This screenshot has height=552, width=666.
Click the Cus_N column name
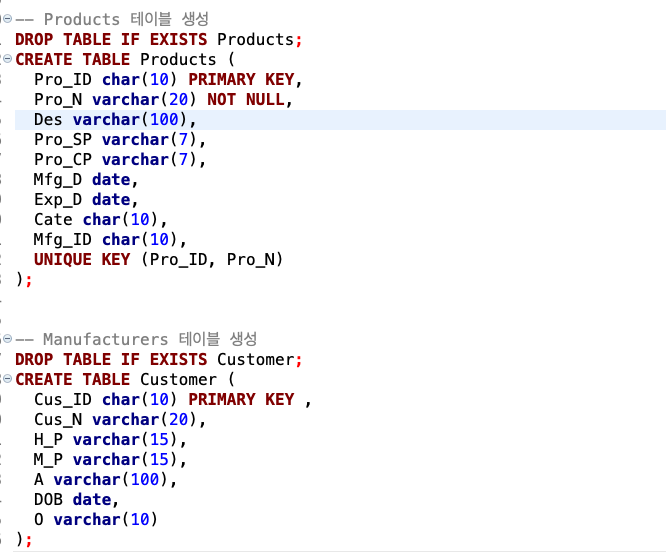click(x=58, y=420)
